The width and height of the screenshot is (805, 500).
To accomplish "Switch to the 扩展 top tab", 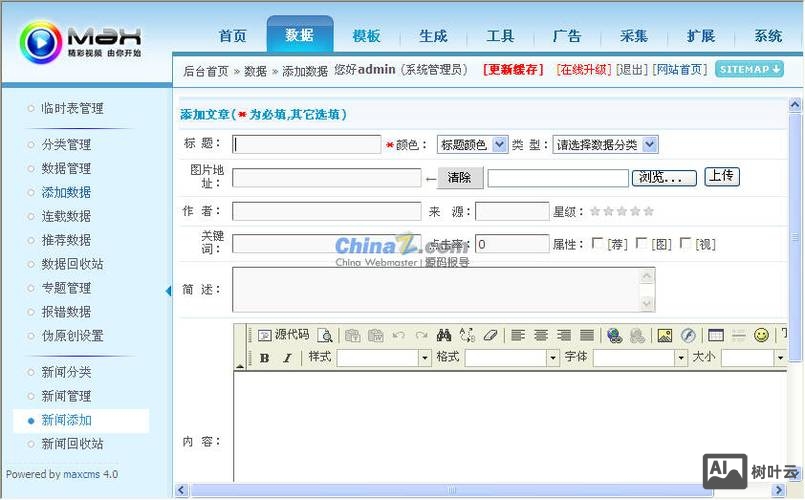I will coord(701,36).
